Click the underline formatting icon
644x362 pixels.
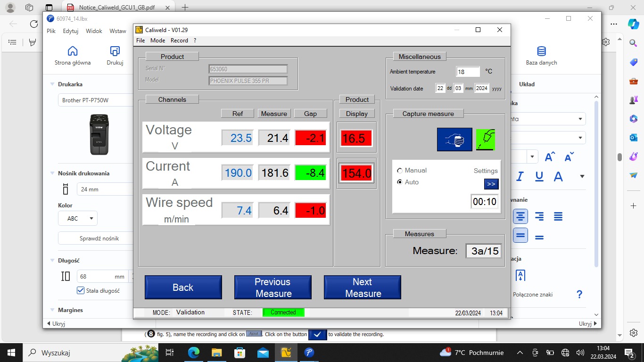539,176
